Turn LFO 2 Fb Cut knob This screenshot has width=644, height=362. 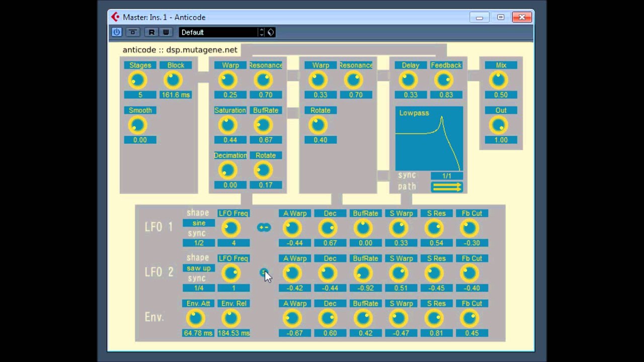(x=469, y=273)
